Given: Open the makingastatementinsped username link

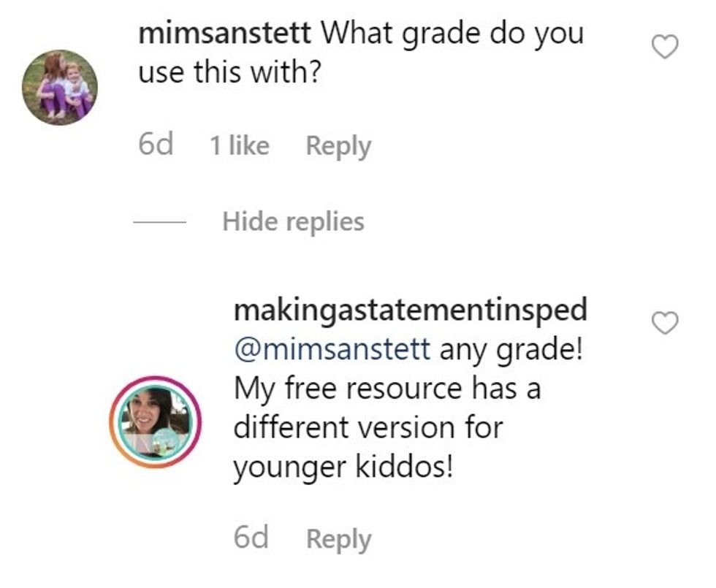Looking at the screenshot, I should point(410,310).
